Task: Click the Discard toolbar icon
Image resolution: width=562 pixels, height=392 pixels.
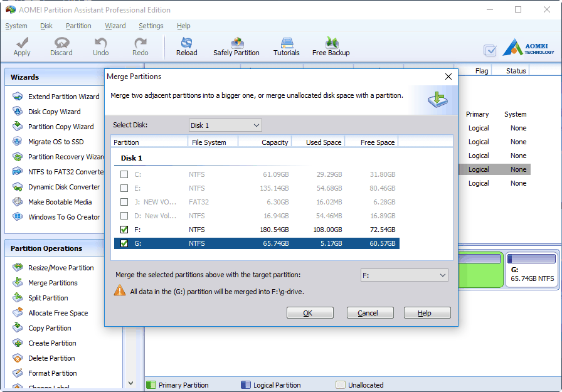Action: pos(61,47)
